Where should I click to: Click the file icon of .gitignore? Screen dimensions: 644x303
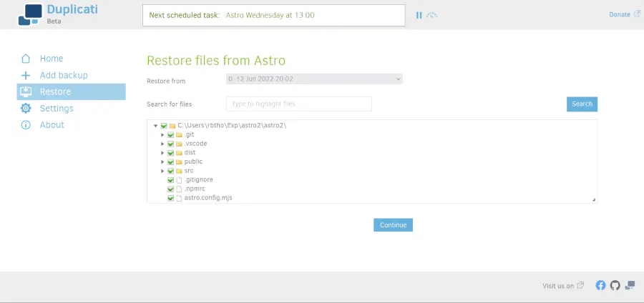coord(179,180)
